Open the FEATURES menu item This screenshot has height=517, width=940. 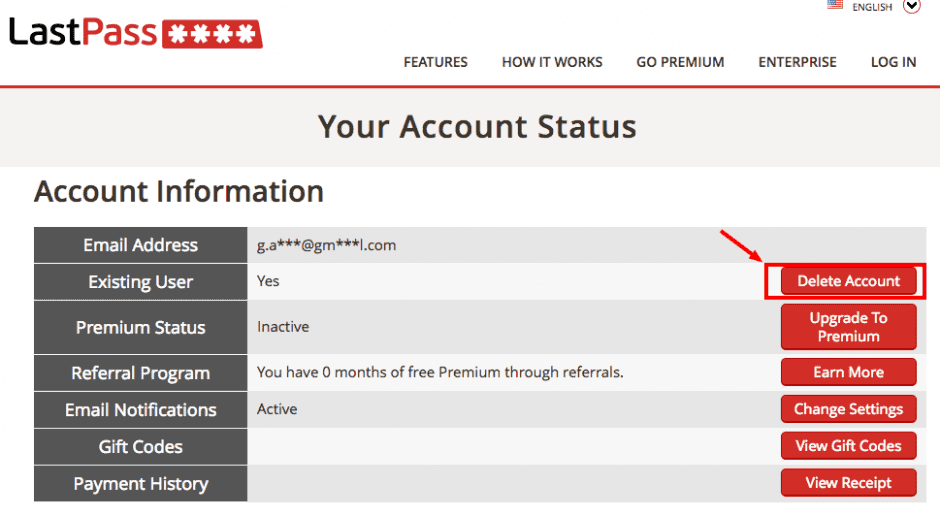pos(435,62)
